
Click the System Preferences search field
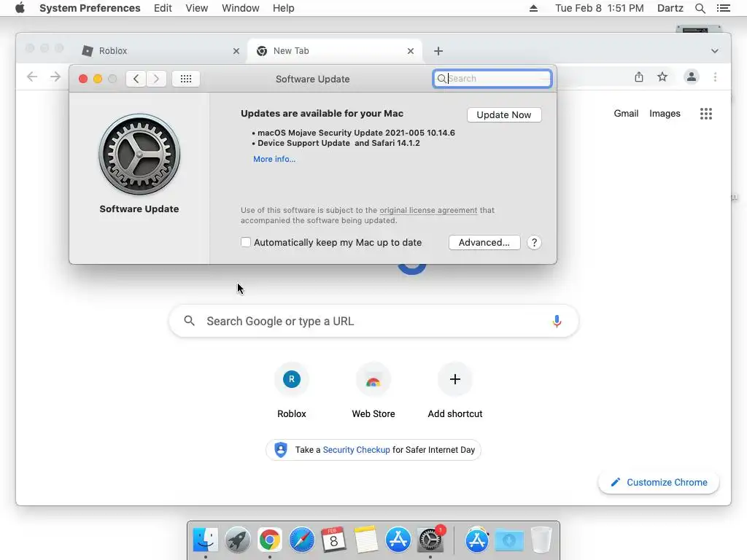coord(492,79)
